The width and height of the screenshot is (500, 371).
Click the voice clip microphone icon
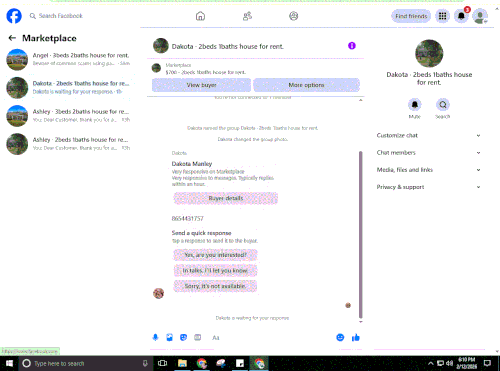click(155, 338)
